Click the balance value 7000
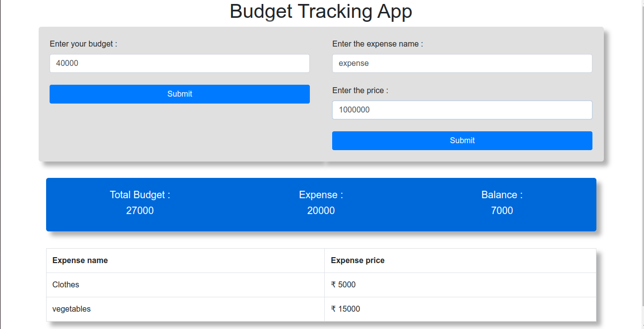The height and width of the screenshot is (329, 644). coord(502,211)
